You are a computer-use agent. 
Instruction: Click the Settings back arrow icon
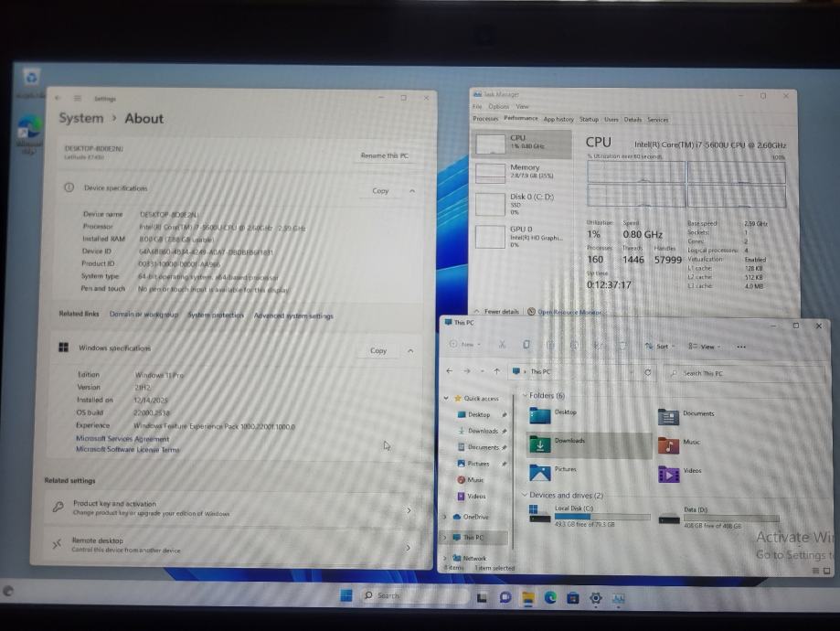pos(58,98)
